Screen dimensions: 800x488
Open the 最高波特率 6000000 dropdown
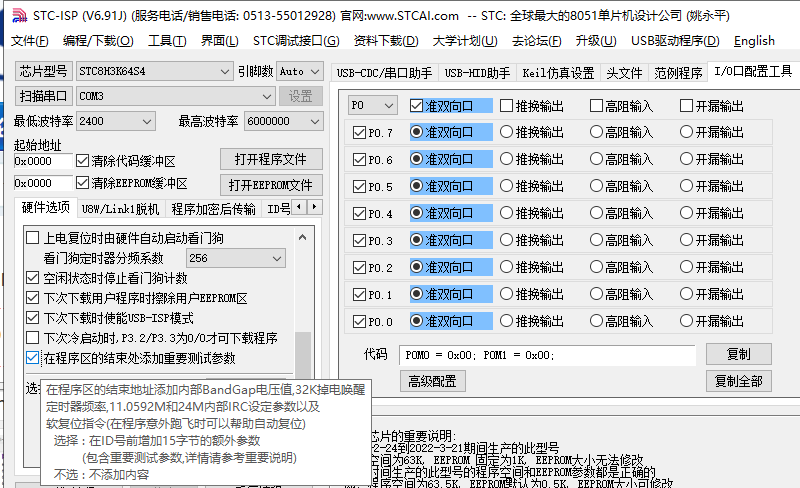click(283, 121)
